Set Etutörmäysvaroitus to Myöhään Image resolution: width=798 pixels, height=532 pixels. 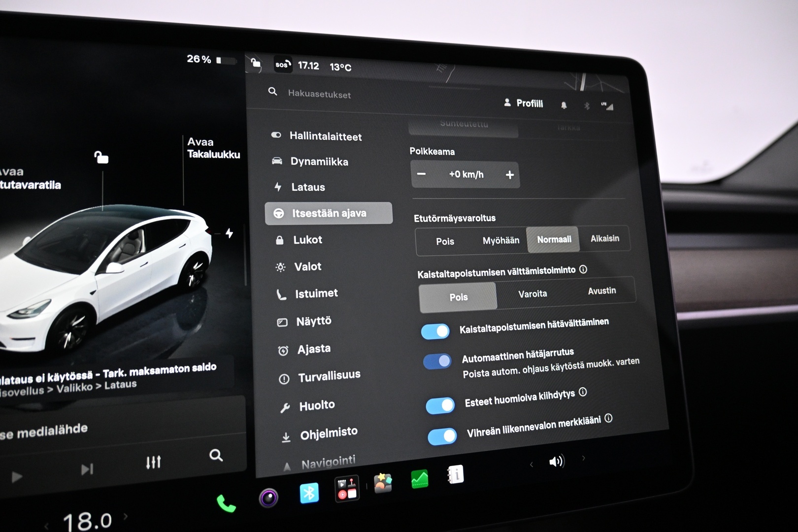[x=500, y=240]
